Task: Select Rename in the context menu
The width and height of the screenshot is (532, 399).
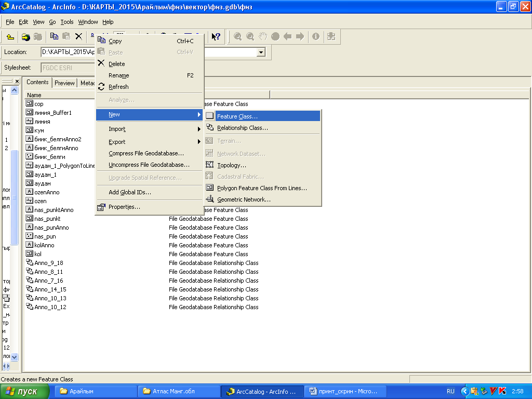Action: [149, 75]
